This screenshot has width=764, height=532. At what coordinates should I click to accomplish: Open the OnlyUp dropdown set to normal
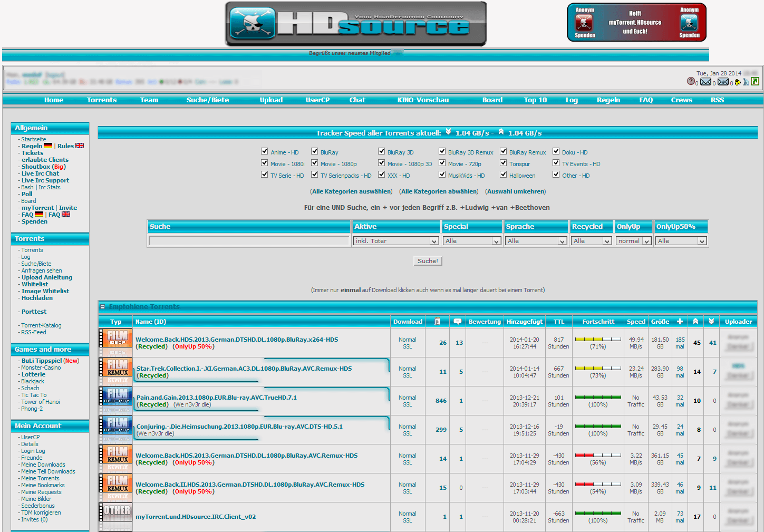click(x=634, y=241)
